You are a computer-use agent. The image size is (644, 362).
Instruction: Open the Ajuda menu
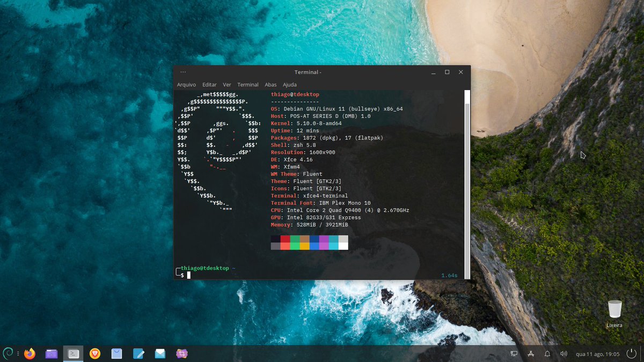289,84
